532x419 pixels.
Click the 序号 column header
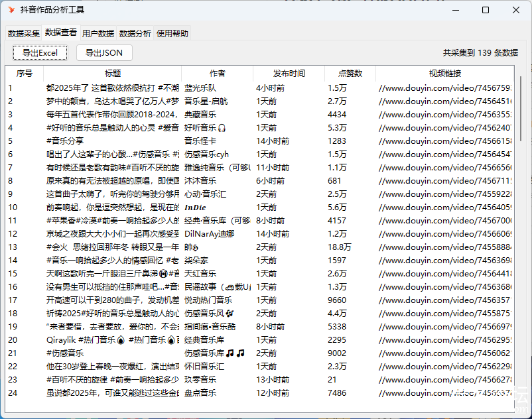pyautogui.click(x=25, y=74)
